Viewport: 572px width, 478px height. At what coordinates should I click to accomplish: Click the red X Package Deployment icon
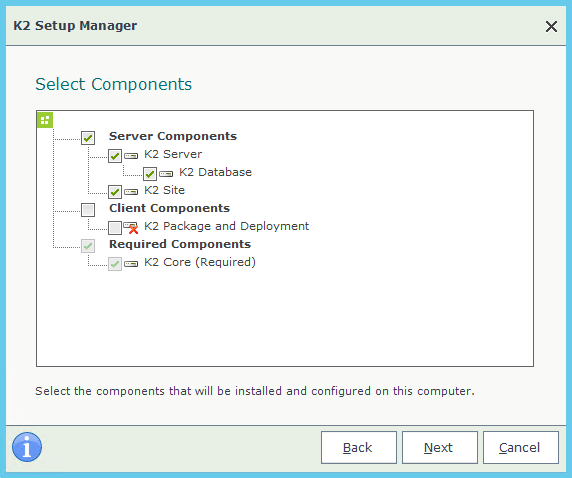click(131, 227)
